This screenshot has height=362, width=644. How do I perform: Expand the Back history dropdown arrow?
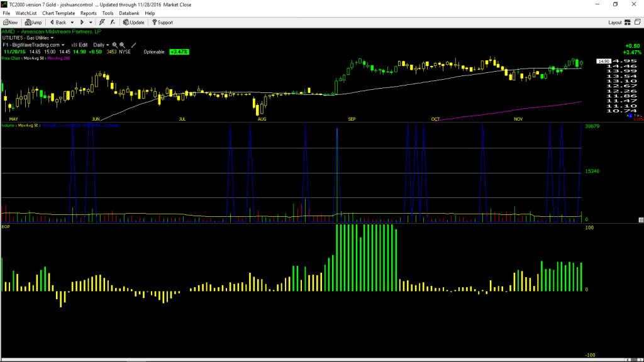click(72, 23)
